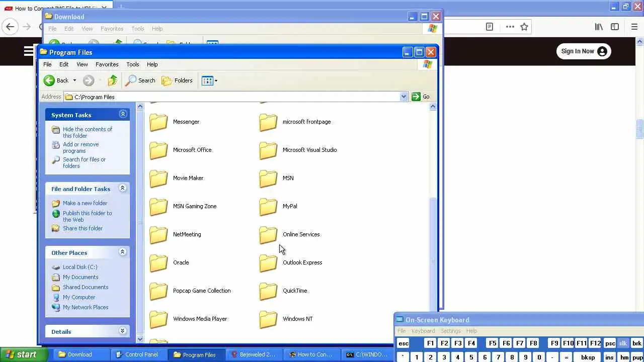Image resolution: width=644 pixels, height=362 pixels.
Task: Select the Movie Maker folder icon
Action: 158,178
